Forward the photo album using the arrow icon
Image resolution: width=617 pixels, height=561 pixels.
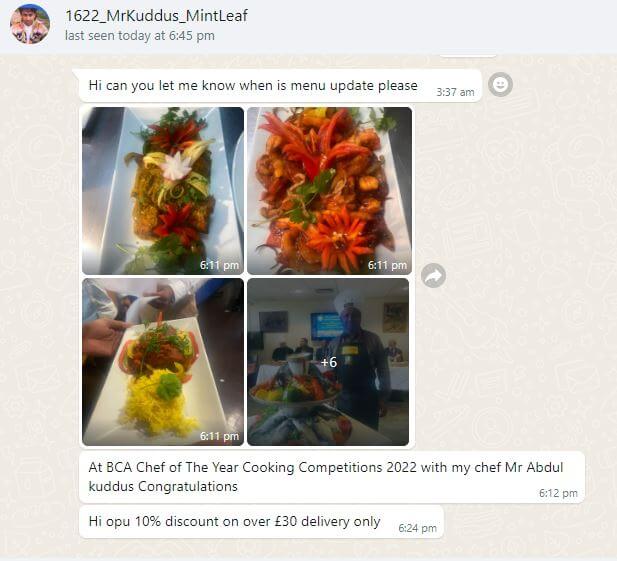coord(433,275)
